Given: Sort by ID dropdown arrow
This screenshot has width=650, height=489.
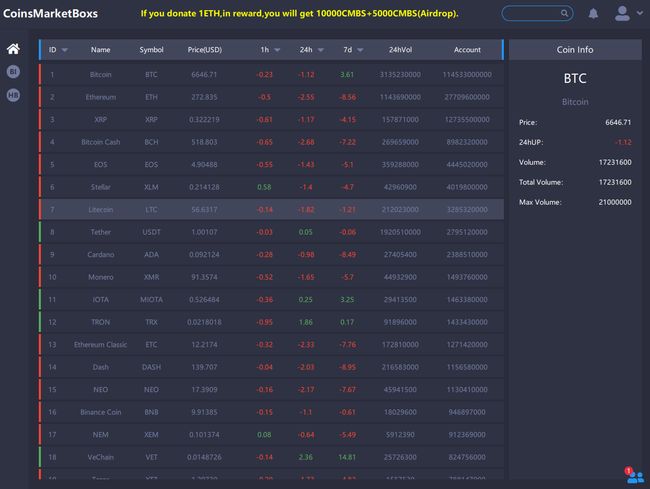Looking at the screenshot, I should click(65, 50).
